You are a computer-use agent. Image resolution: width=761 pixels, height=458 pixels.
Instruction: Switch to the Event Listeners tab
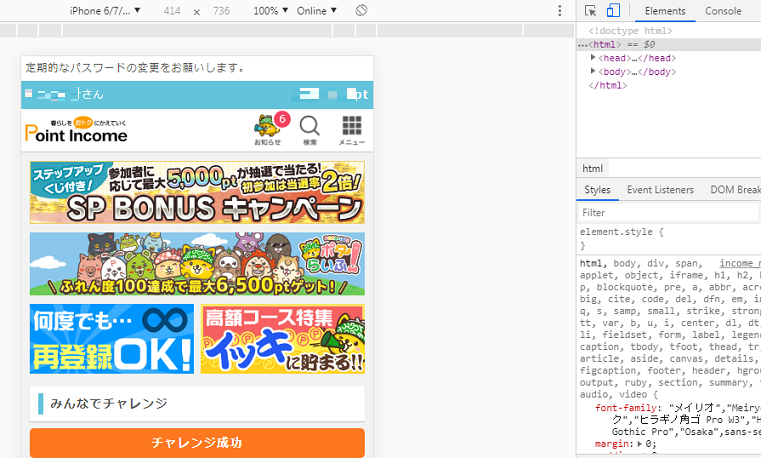pos(660,190)
